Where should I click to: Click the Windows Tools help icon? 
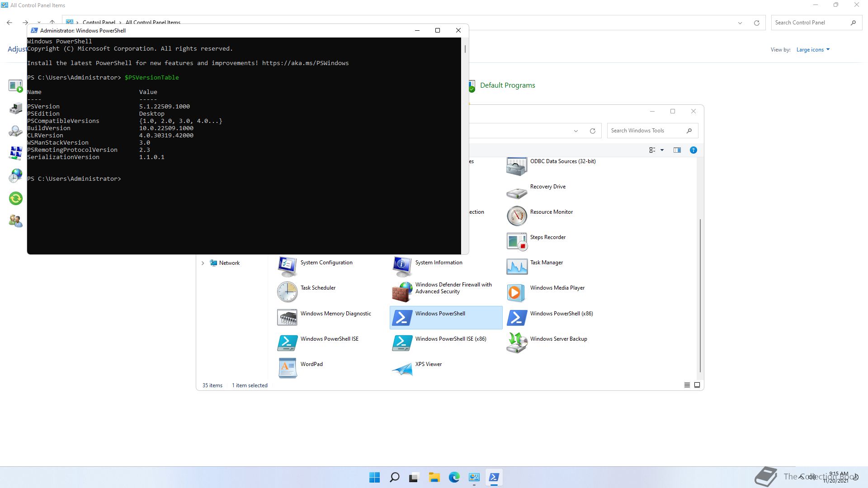tap(693, 150)
